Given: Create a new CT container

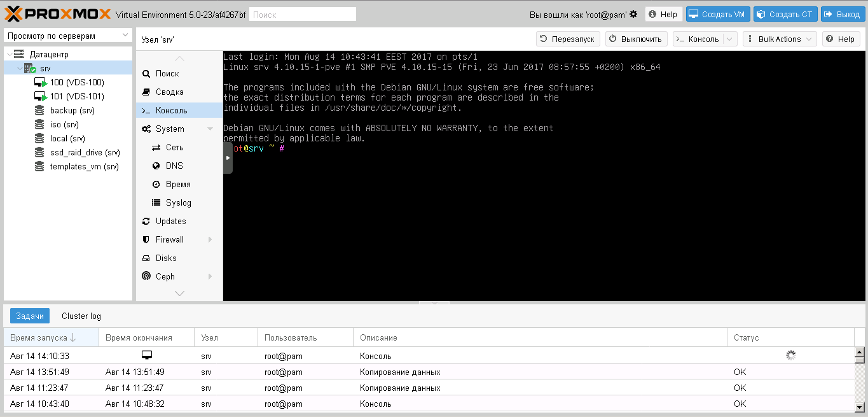Looking at the screenshot, I should (x=785, y=14).
